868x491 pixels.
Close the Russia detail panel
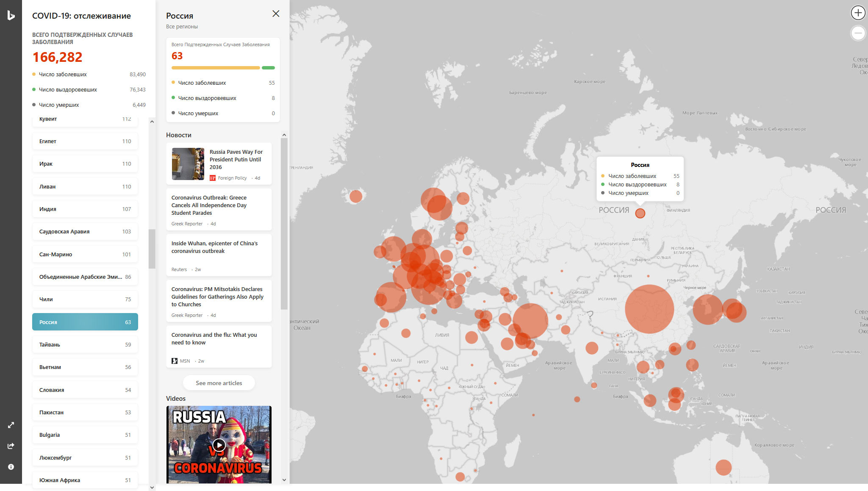pos(275,13)
